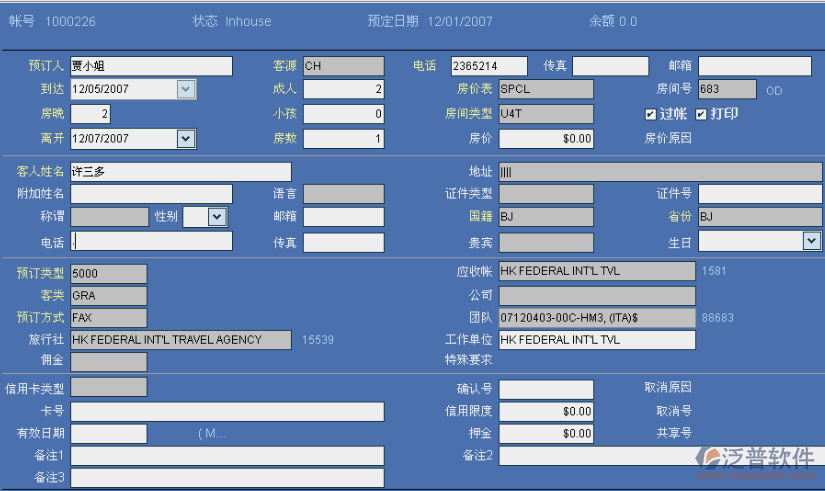The image size is (825, 491).
Task: Click the 房价表 field showing SPCL
Action: tap(546, 89)
